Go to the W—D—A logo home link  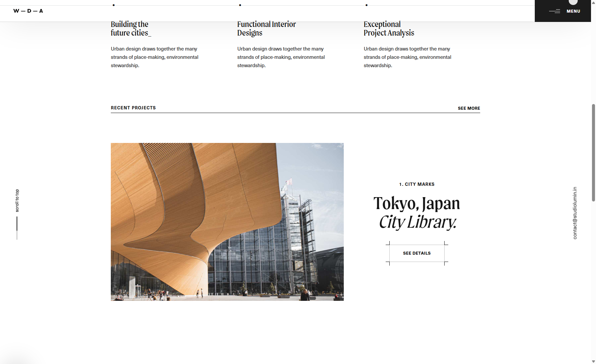point(28,11)
